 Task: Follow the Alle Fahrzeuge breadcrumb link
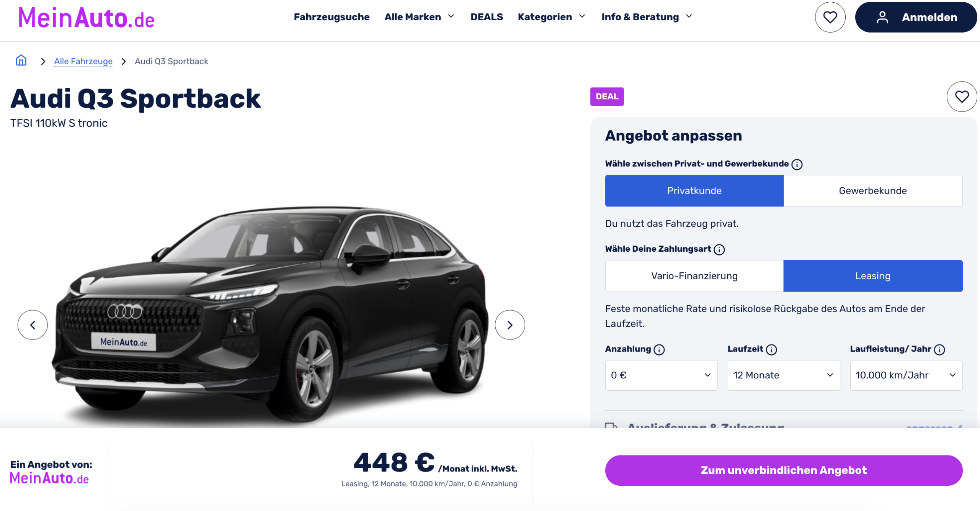pos(83,61)
